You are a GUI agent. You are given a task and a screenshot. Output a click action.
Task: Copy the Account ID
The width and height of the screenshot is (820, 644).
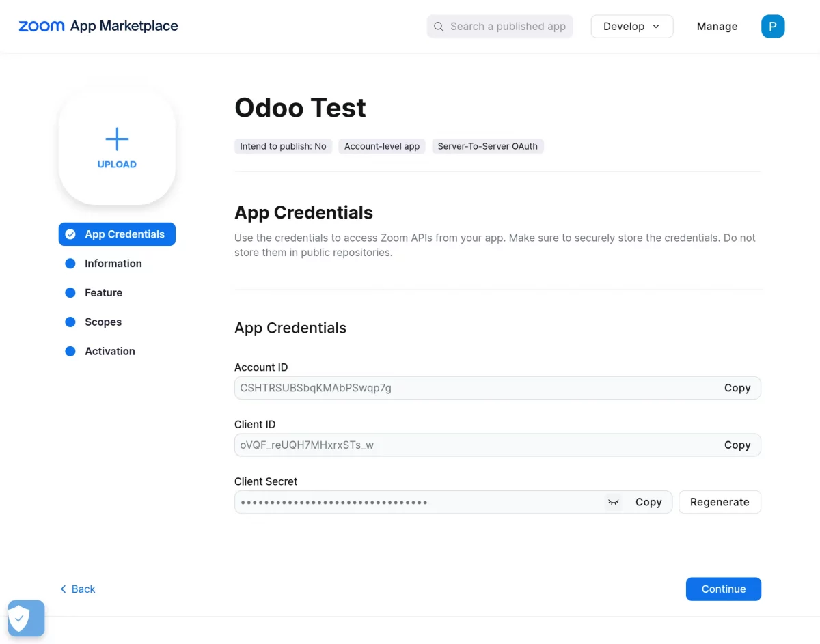(x=737, y=388)
